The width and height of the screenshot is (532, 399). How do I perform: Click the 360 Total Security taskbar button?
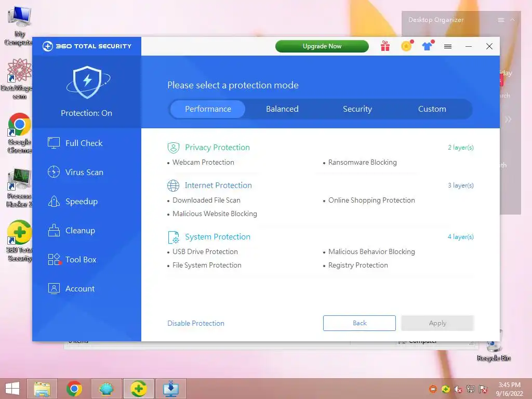tap(138, 389)
